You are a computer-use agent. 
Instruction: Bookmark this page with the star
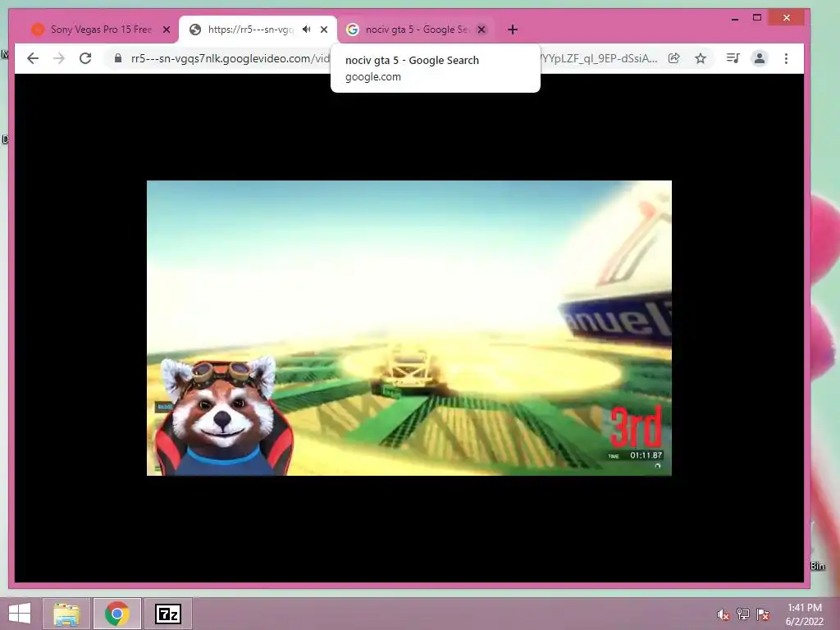click(x=701, y=58)
